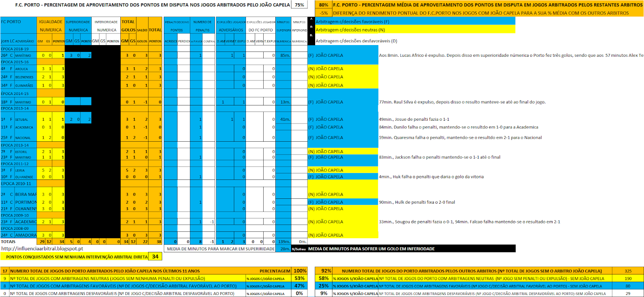The image size is (644, 297).
Task: Select the note '90min., Hulk de penalti'
Action: (417, 202)
